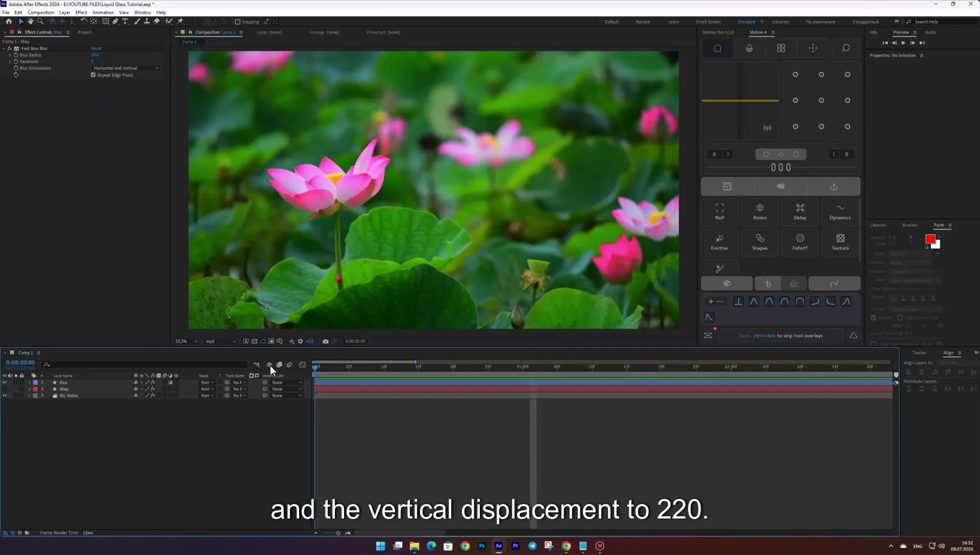Click Motion Bro Null tool
The image size is (980, 555).
coord(720,211)
